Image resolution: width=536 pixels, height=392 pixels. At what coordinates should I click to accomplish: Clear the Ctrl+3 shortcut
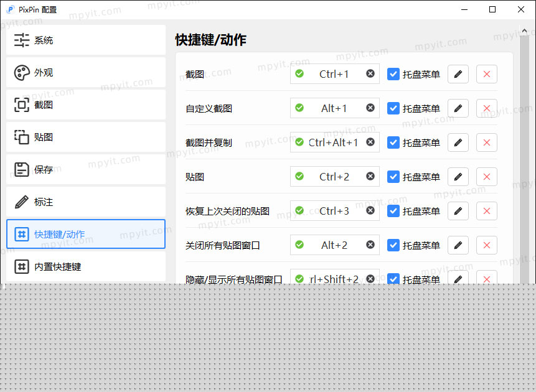click(370, 210)
